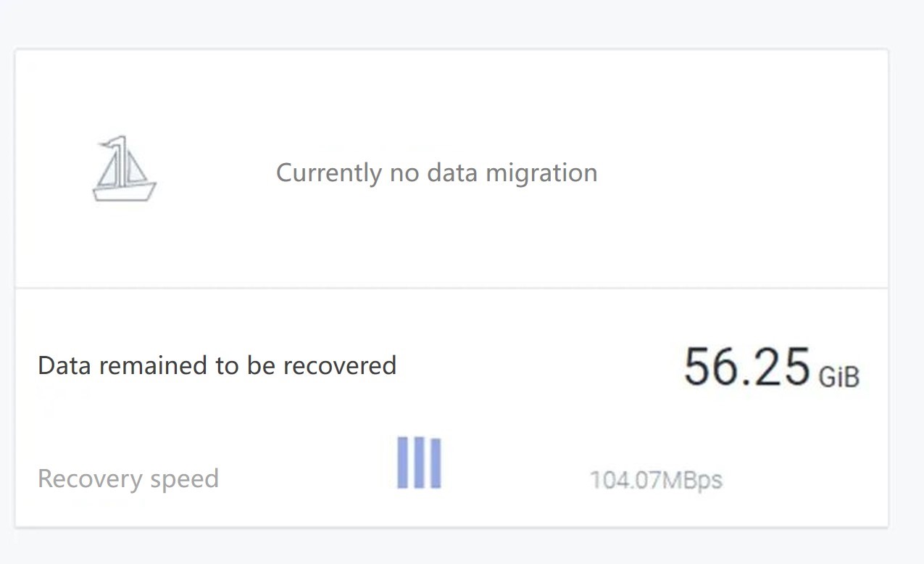Select the 'Recovery speed' label
The height and width of the screenshot is (564, 924).
pyautogui.click(x=128, y=478)
